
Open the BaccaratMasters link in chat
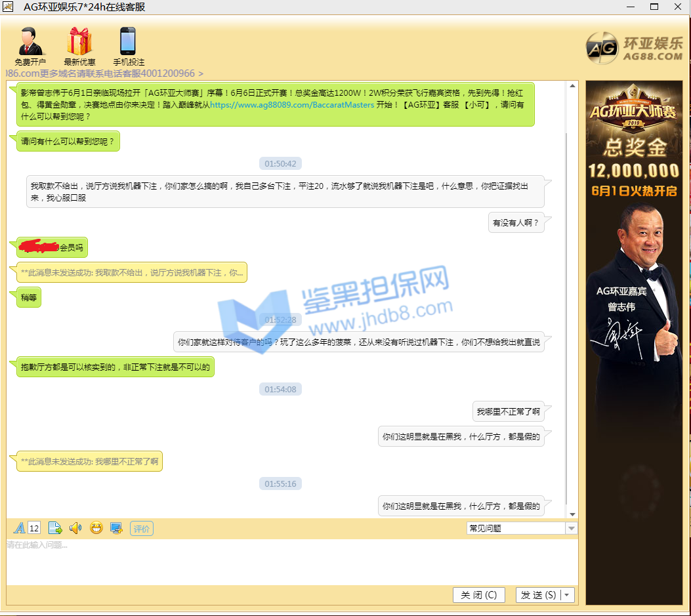292,105
